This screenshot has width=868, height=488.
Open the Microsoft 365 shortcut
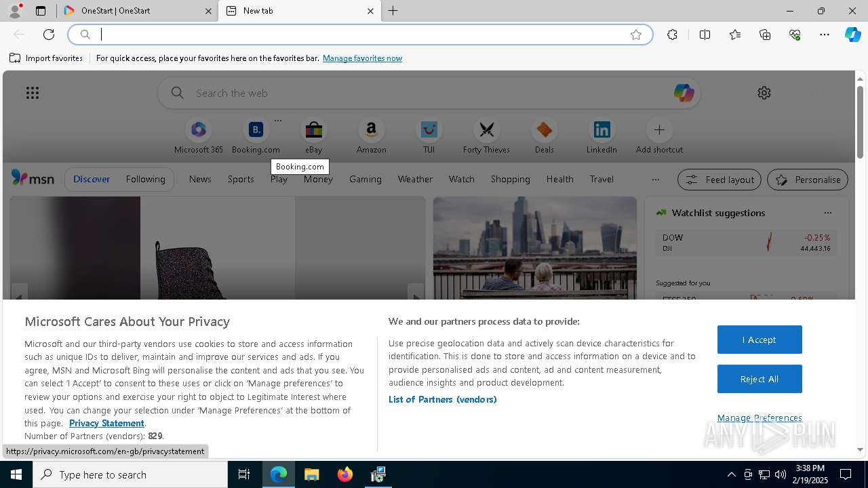199,136
